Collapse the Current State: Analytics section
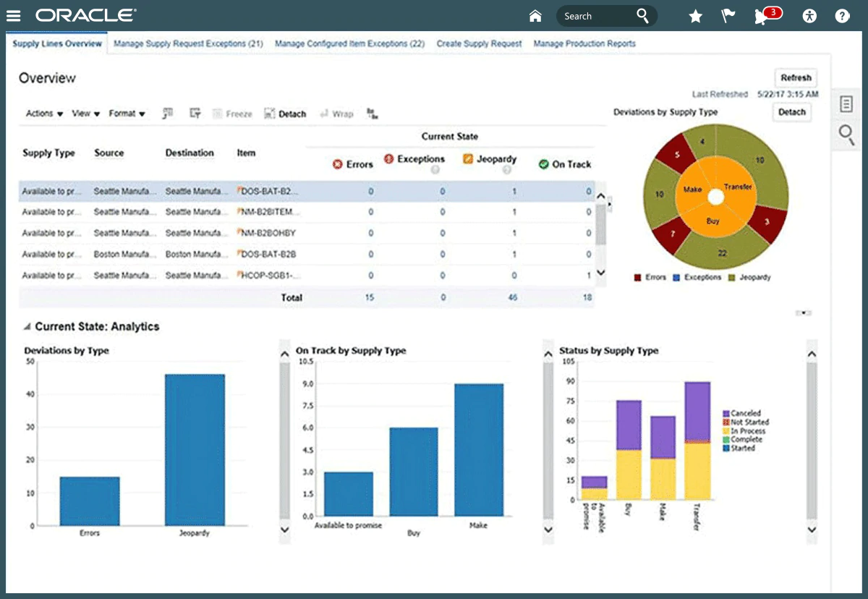The width and height of the screenshot is (868, 599). [27, 326]
